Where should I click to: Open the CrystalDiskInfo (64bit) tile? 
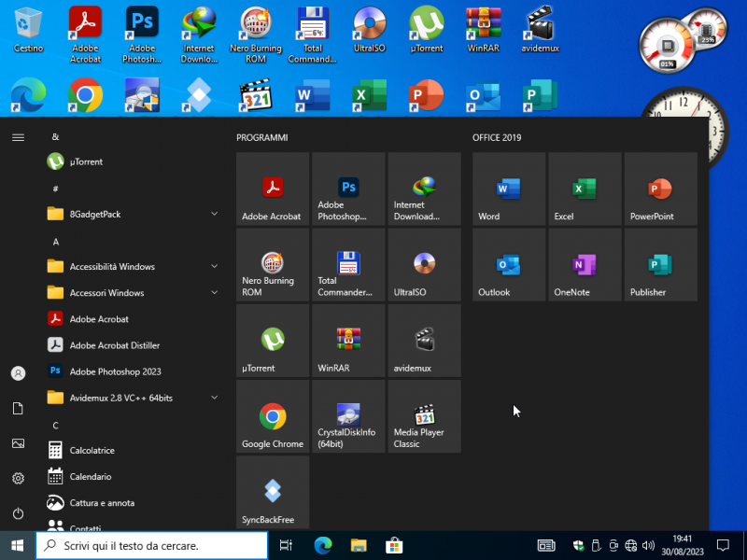pyautogui.click(x=348, y=416)
